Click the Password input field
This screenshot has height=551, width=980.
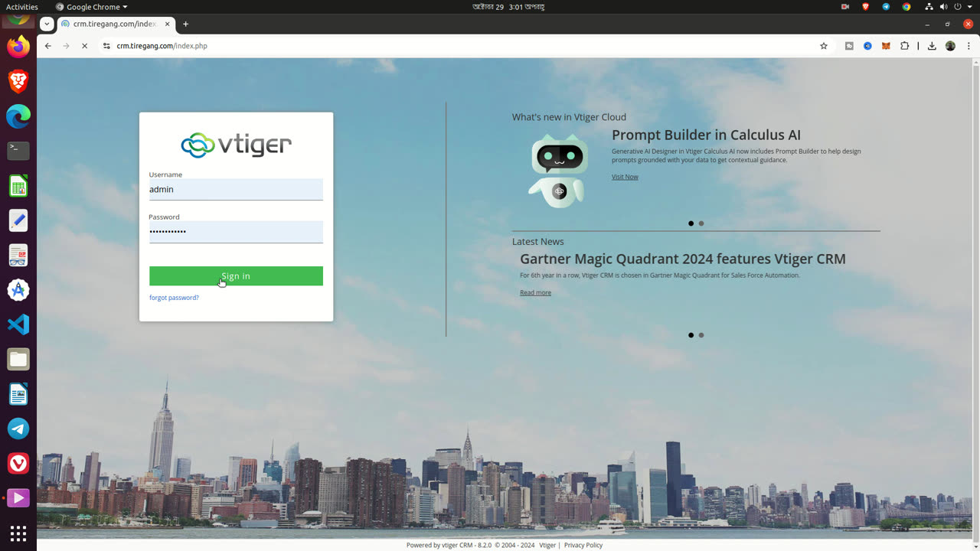point(236,232)
